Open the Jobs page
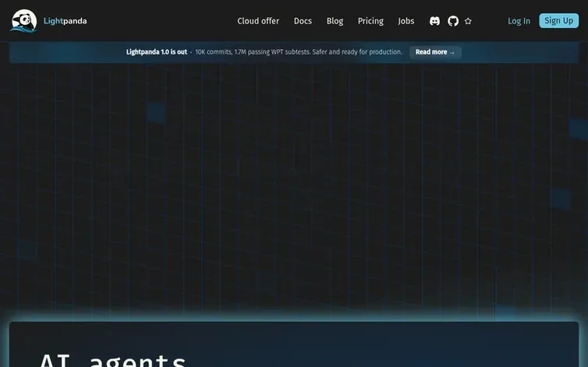 pos(406,21)
